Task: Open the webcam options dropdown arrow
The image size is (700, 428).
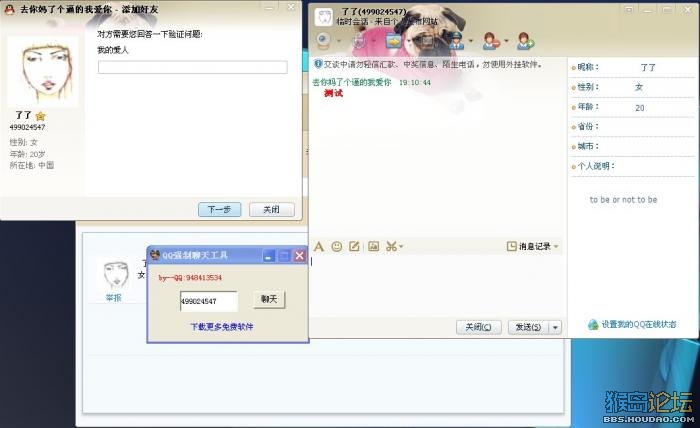Action: click(x=338, y=41)
